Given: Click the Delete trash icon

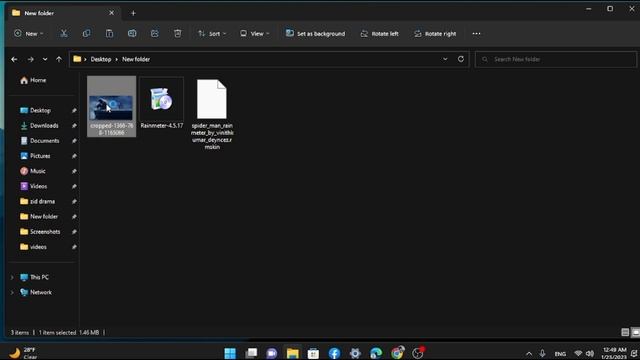Looking at the screenshot, I should click(178, 33).
